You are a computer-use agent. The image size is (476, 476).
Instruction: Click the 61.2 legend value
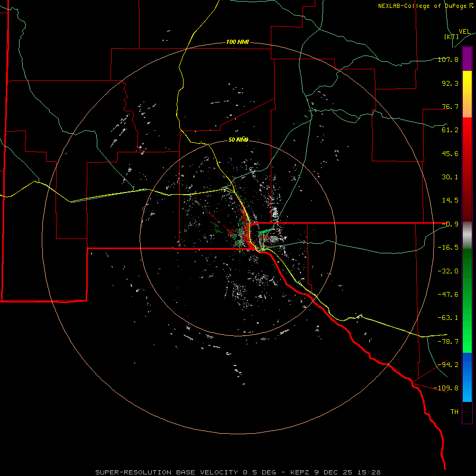tap(450, 130)
